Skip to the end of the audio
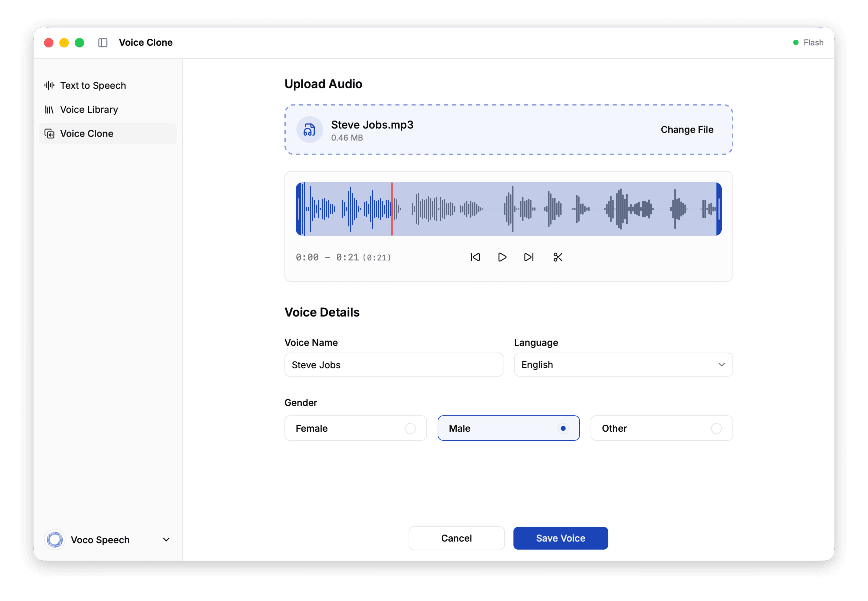This screenshot has width=868, height=601. [x=528, y=257]
